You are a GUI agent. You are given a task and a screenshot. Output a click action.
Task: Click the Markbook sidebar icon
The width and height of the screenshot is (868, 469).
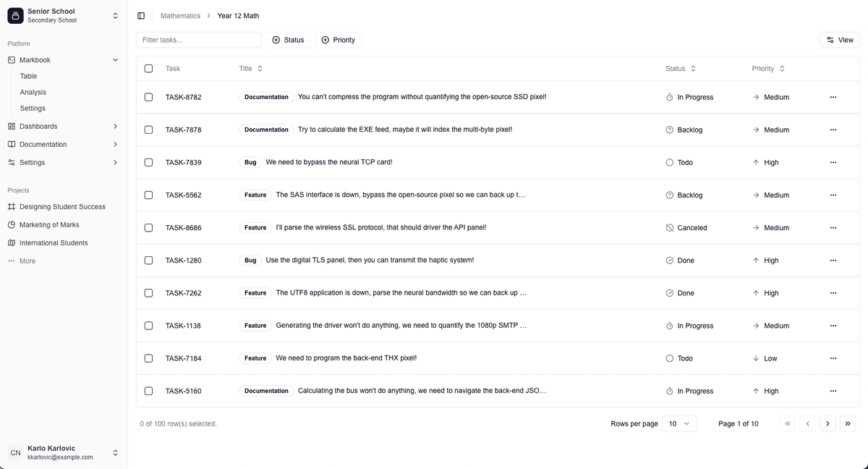pyautogui.click(x=12, y=60)
